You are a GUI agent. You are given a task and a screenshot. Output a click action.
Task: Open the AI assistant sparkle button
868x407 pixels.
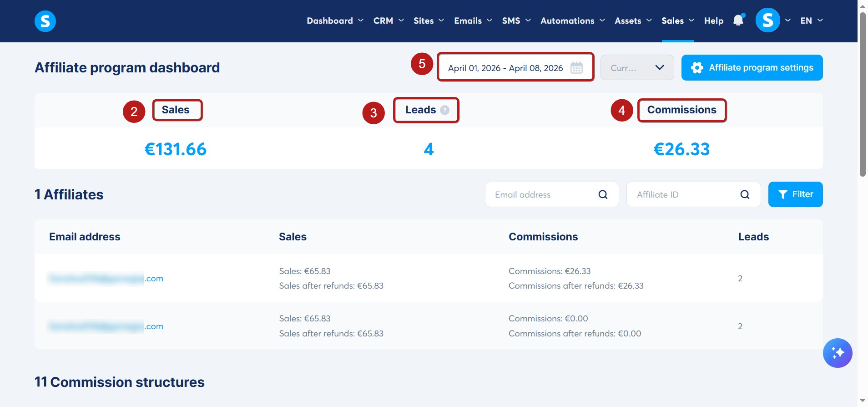click(x=837, y=353)
